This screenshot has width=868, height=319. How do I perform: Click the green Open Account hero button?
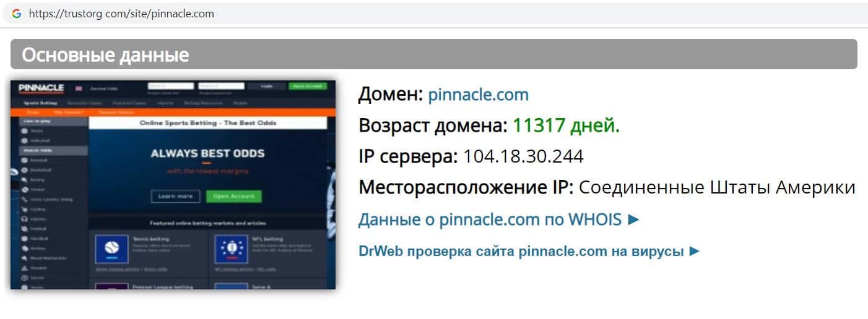[x=234, y=196]
